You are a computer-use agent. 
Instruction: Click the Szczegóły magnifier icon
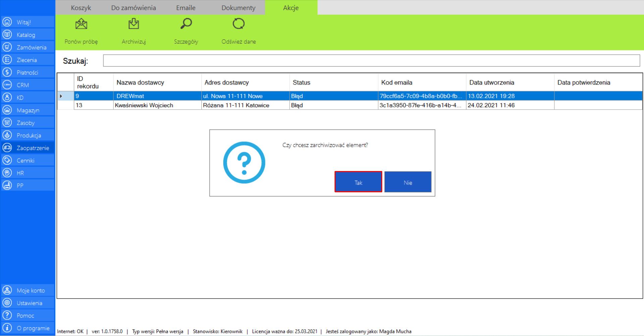pyautogui.click(x=186, y=24)
